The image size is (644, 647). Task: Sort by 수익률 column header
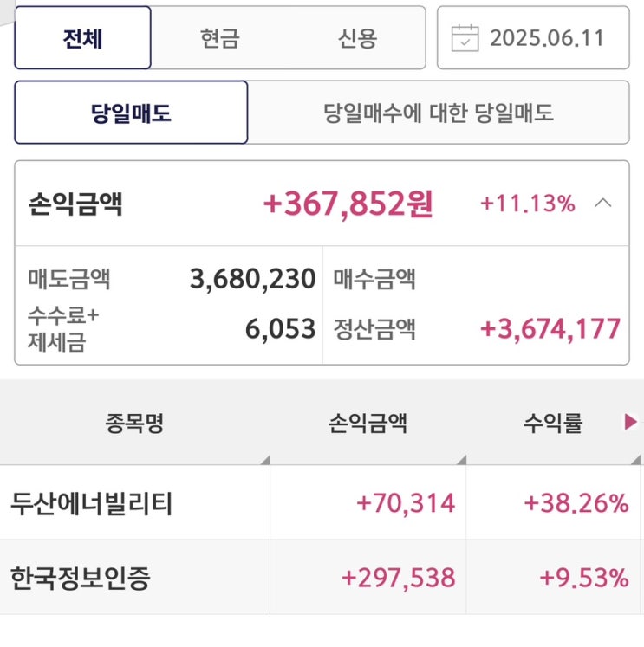pyautogui.click(x=552, y=423)
